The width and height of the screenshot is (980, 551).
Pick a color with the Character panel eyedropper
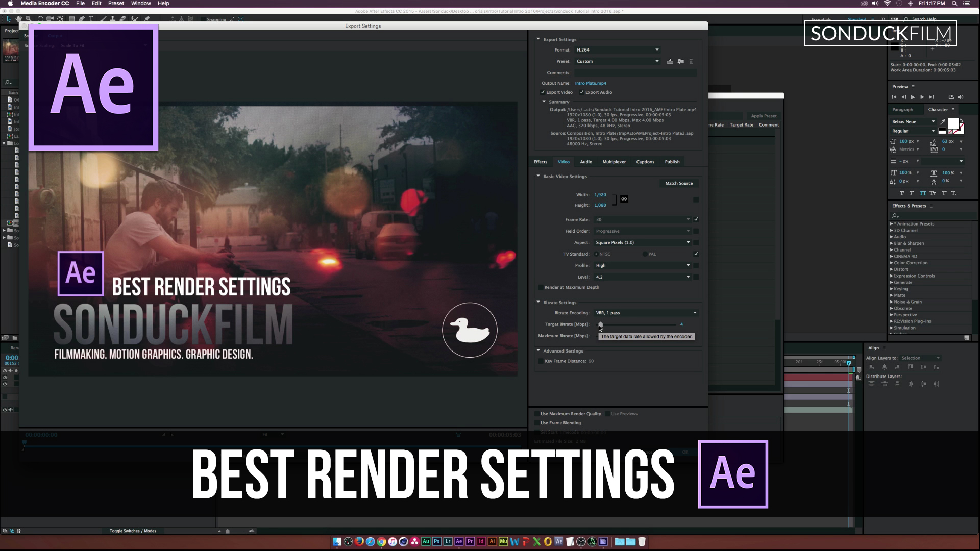coord(943,121)
